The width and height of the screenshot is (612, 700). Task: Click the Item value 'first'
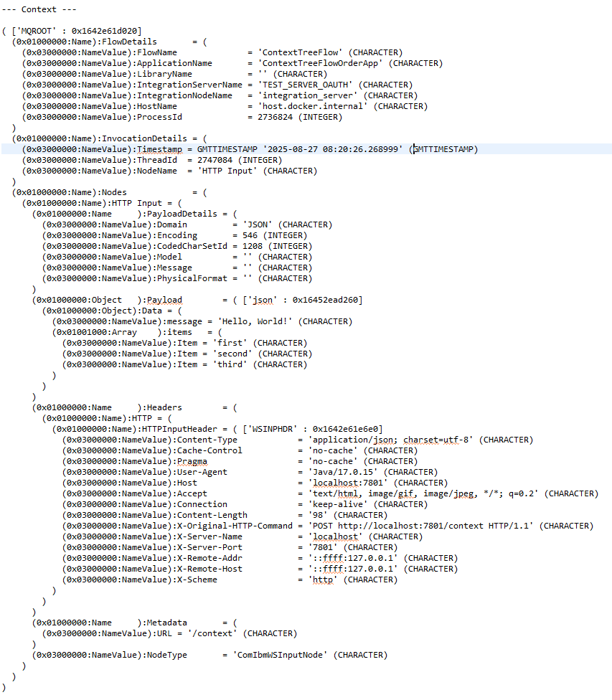(230, 343)
